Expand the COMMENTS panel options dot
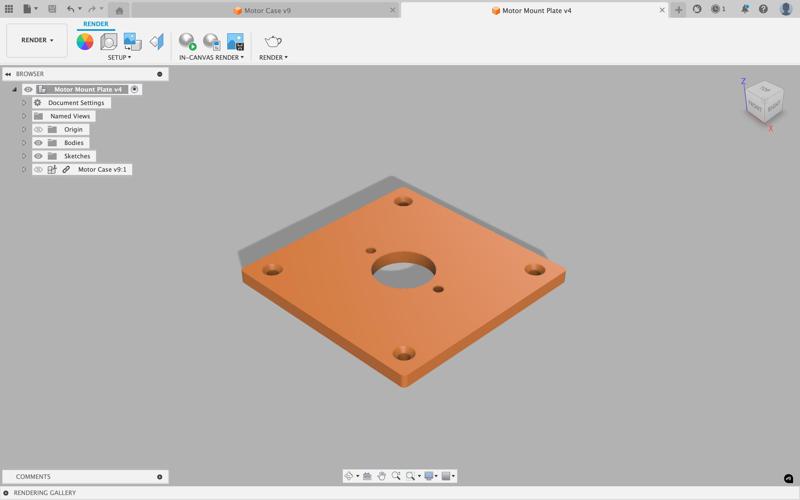Screen dimensions: 800x500 (x=160, y=477)
